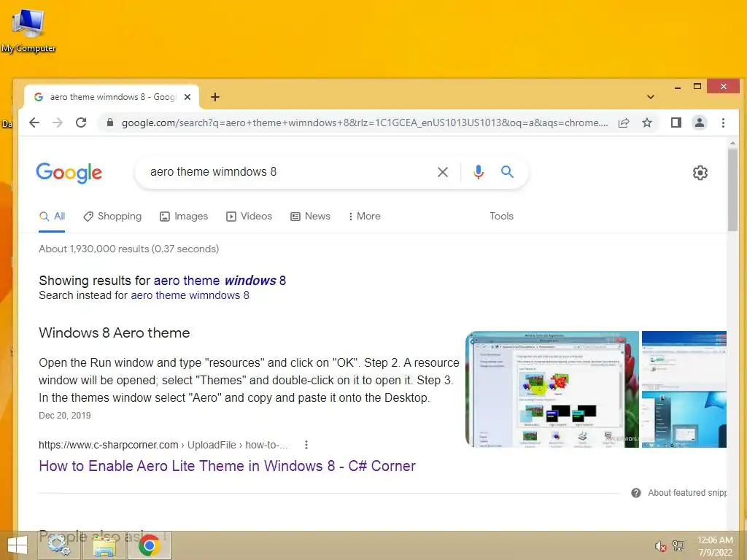Image resolution: width=747 pixels, height=560 pixels.
Task: Open result options three-dot beside c-sharpcorner URL
Action: pos(306,445)
